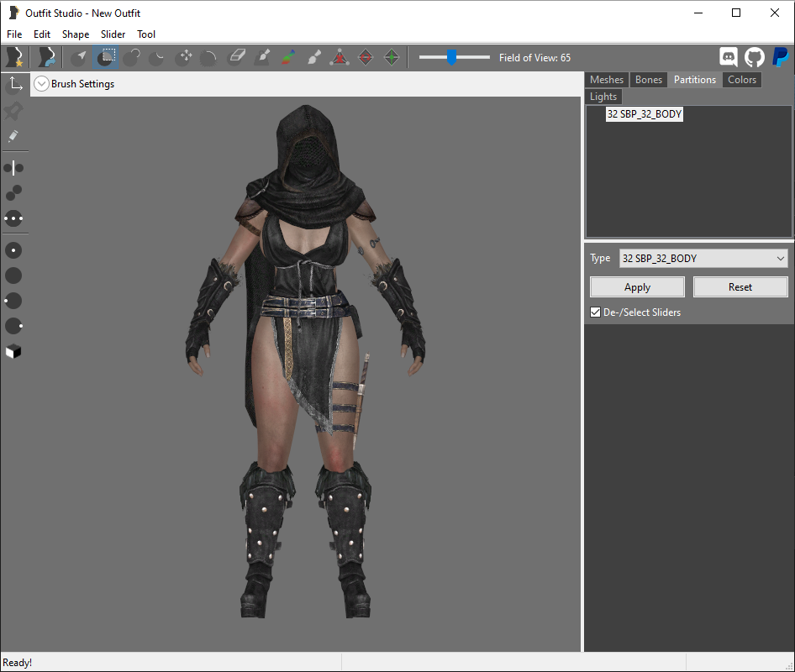Select the Smooth brush tool

point(208,57)
